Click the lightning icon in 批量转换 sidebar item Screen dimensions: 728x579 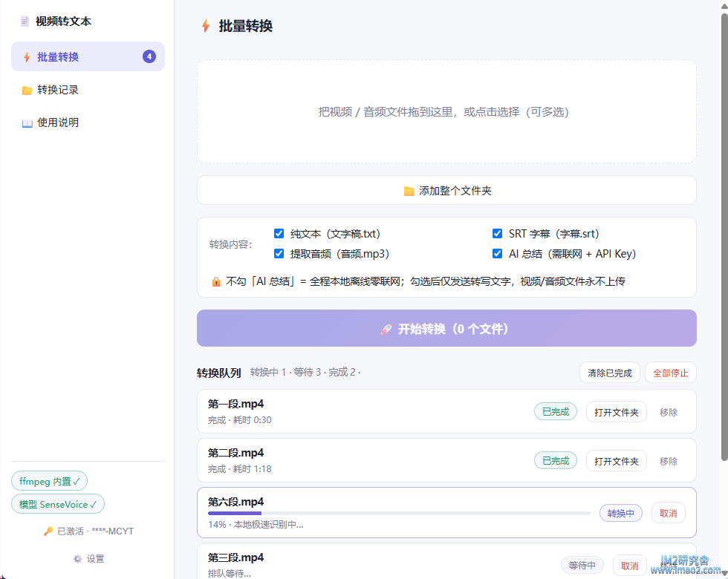point(27,57)
